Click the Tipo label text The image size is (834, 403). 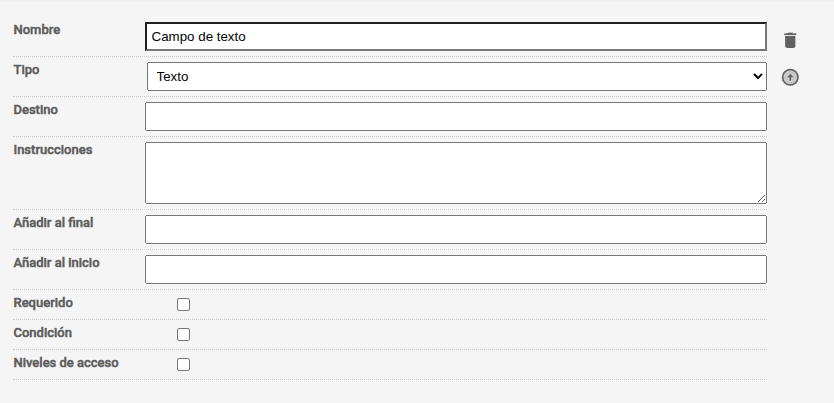tap(26, 70)
